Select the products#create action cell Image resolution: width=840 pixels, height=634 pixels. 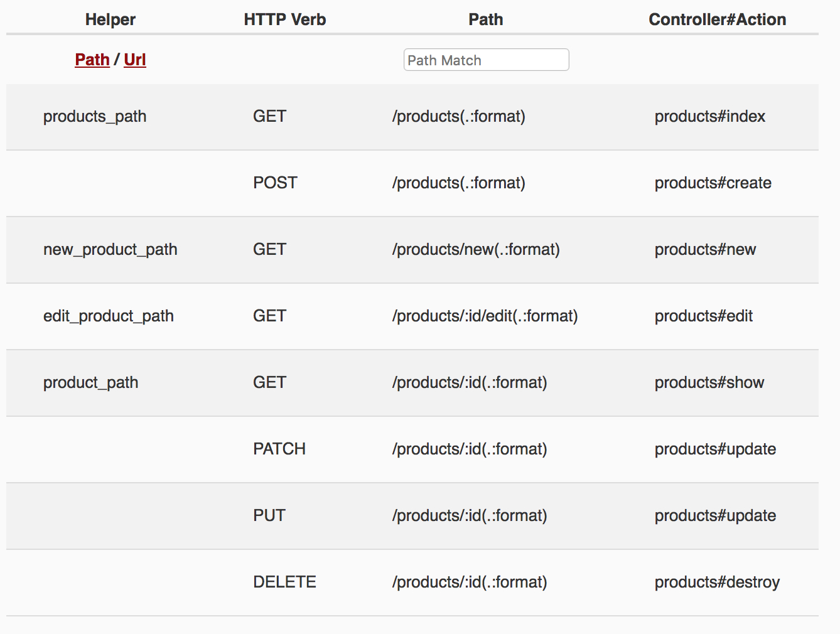click(x=713, y=183)
